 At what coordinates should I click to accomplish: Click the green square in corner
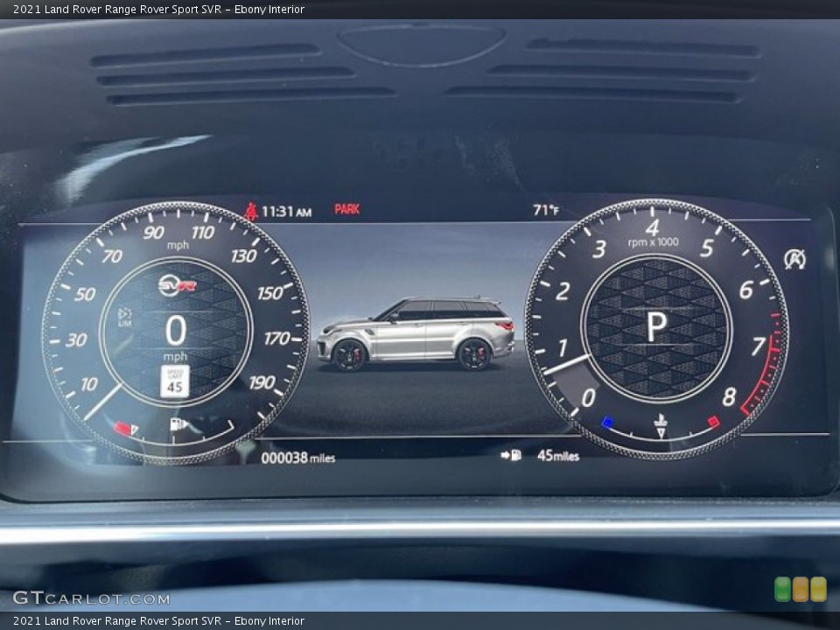click(x=782, y=589)
